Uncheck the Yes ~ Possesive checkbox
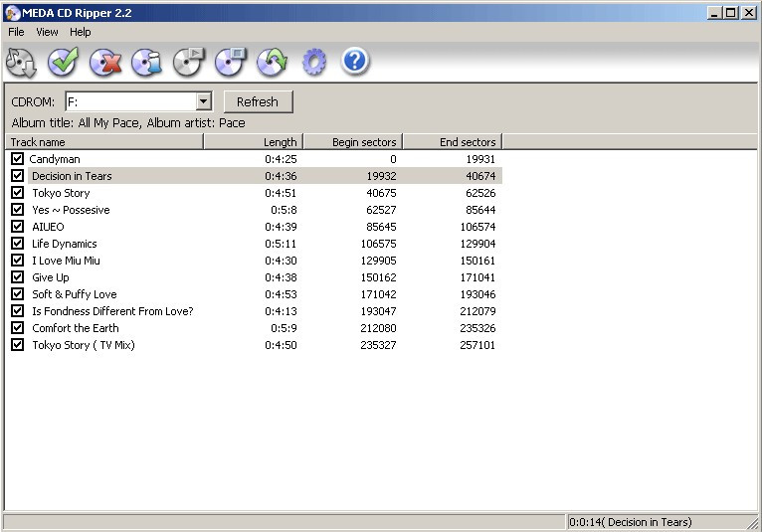762x532 pixels. point(18,210)
